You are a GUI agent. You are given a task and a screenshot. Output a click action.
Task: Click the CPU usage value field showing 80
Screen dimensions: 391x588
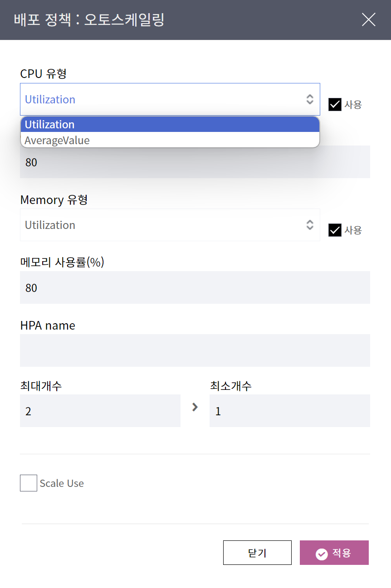195,162
